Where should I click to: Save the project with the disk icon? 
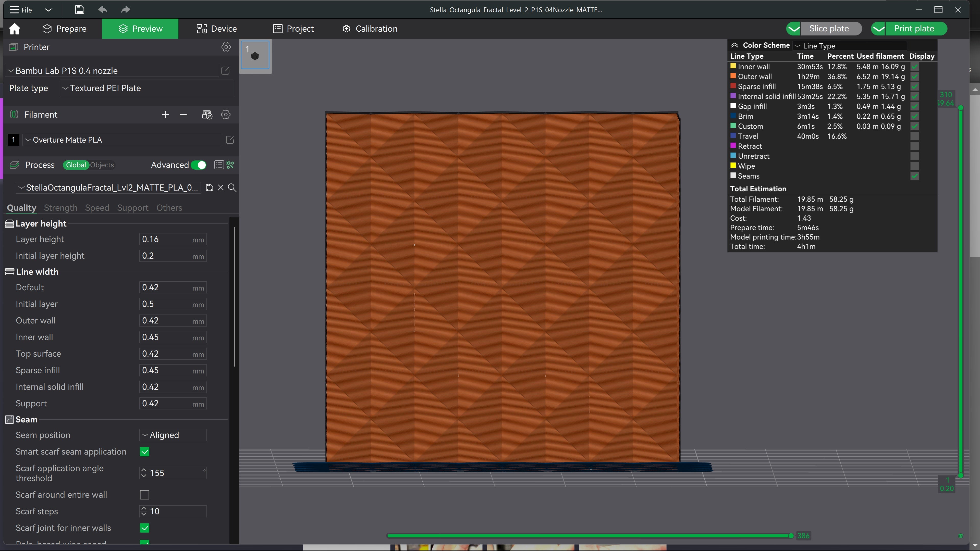click(80, 9)
